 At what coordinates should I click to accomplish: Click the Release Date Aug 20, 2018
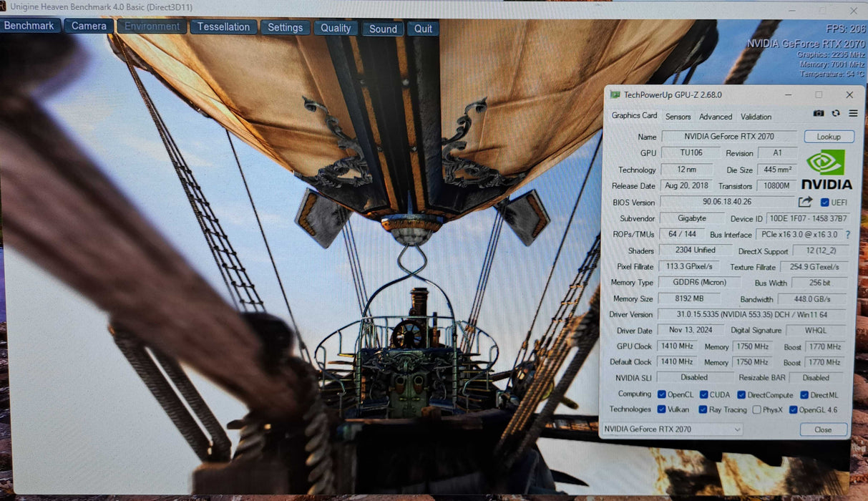click(x=686, y=185)
